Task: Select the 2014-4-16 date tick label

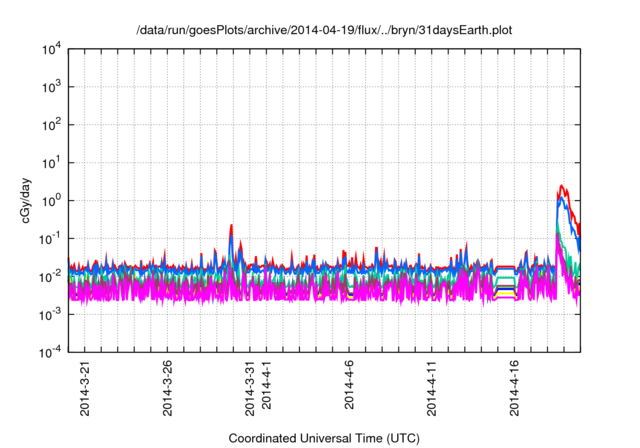Action: coord(516,388)
